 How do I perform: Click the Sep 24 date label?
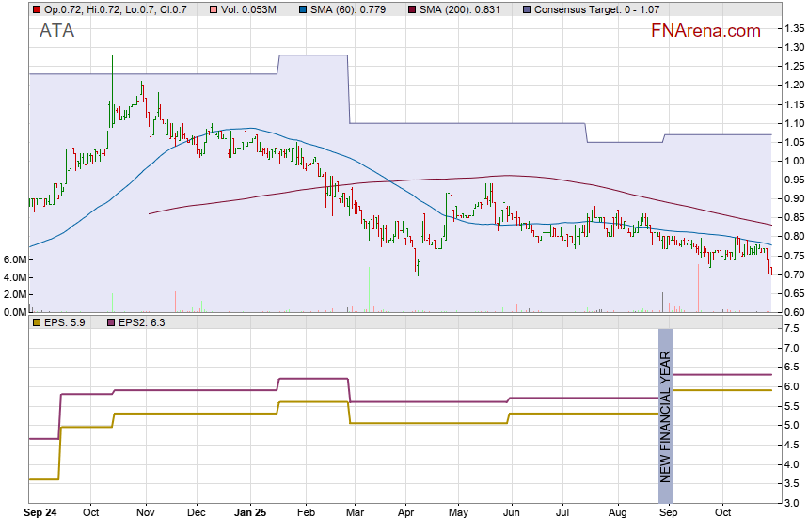(40, 513)
